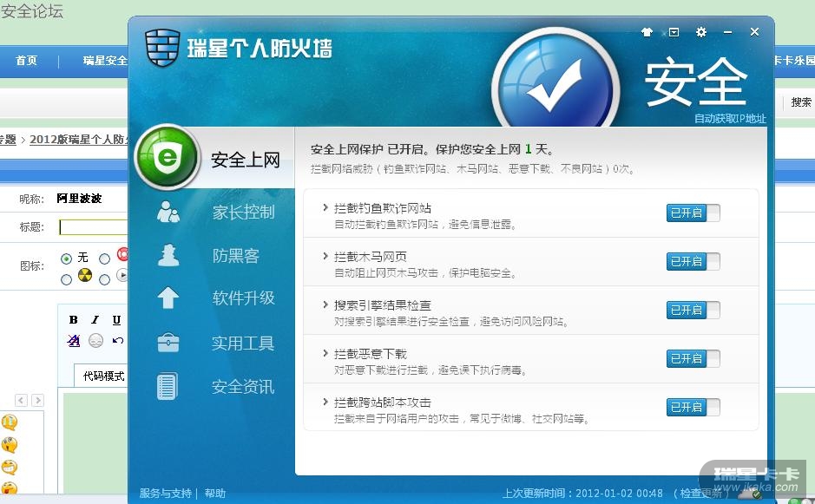815x504 pixels.
Task: Click the 防黑客 hacker icon
Action: [168, 255]
